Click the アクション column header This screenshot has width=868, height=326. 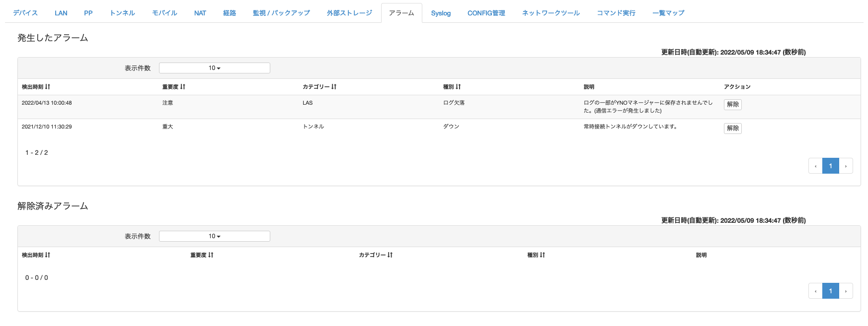click(737, 87)
